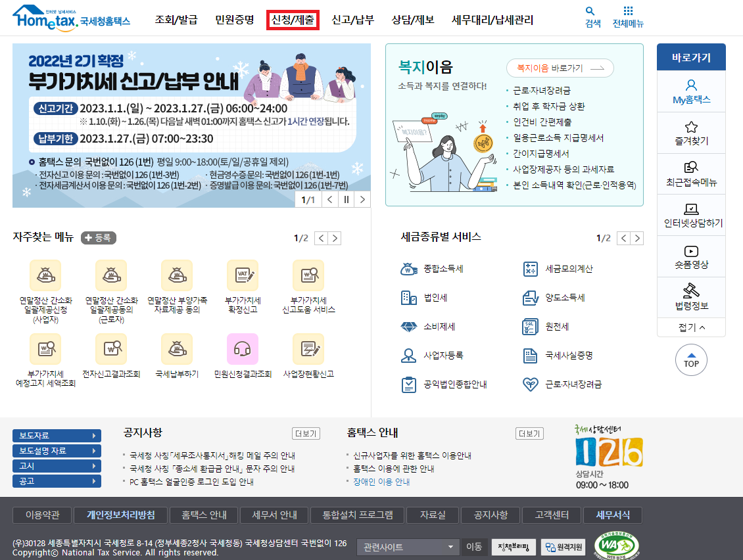Open 부가가치세 확정신고 VAT icon

click(243, 275)
